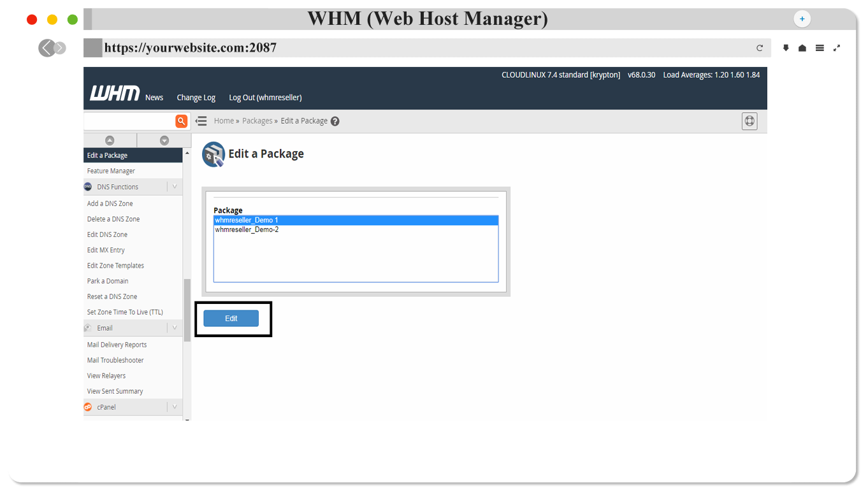Click the orange search magnifier button
Image resolution: width=868 pixels, height=490 pixels.
(x=182, y=121)
